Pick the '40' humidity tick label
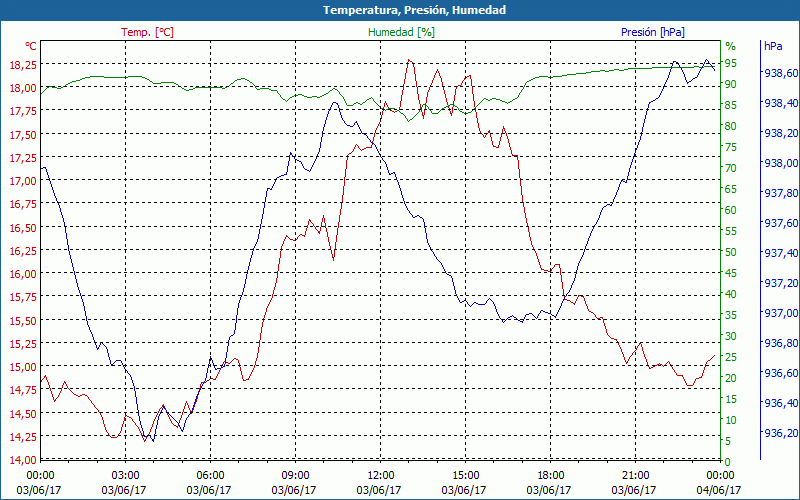Viewport: 800px width, 500px height. pyautogui.click(x=731, y=294)
